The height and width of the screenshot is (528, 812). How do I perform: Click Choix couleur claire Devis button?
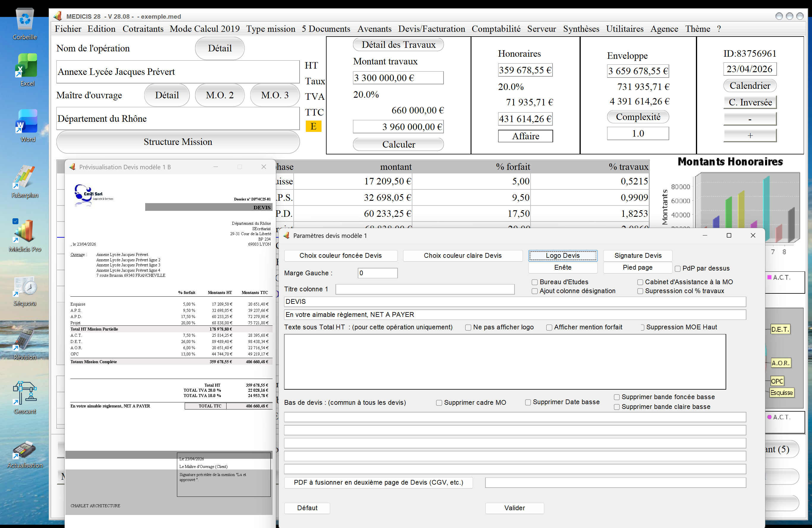coord(463,256)
